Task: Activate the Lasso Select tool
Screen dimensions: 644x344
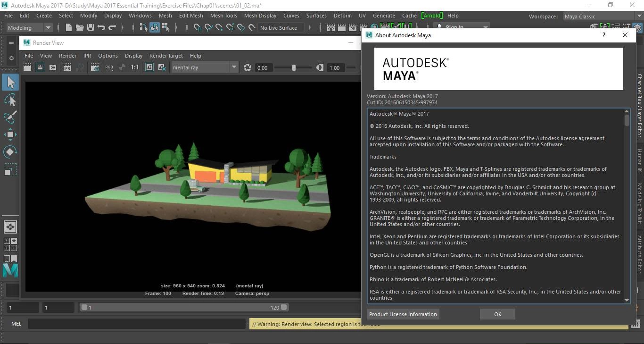Action: 10,100
